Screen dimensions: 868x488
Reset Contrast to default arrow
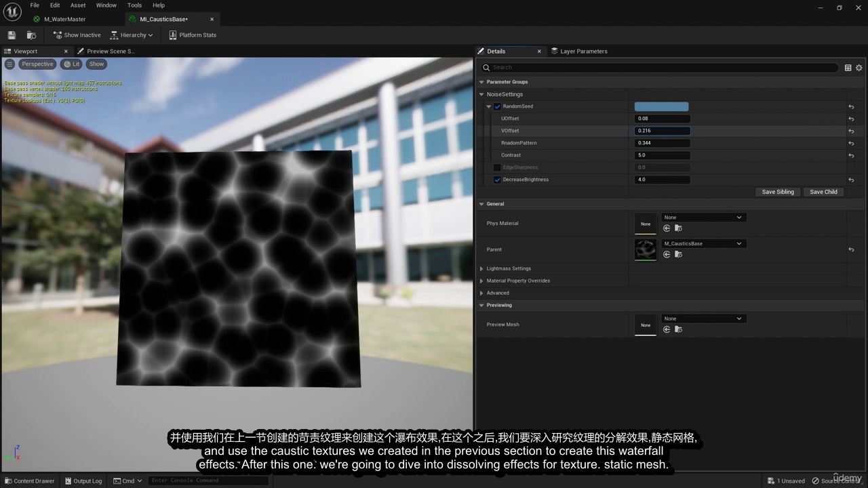[x=851, y=156]
